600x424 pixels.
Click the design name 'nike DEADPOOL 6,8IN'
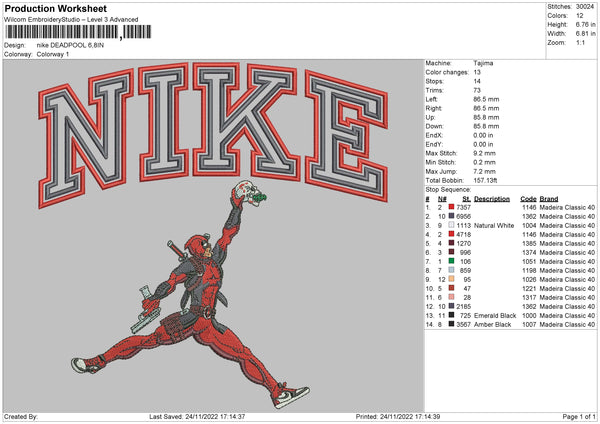(70, 45)
